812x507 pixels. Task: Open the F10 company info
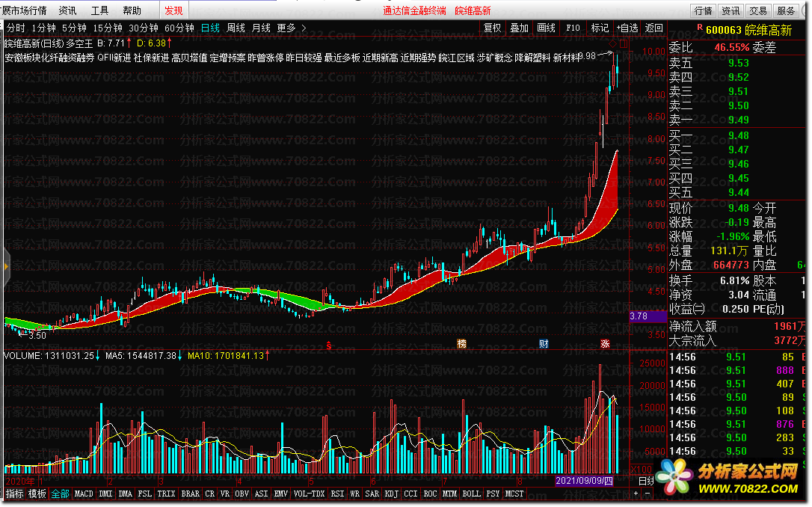(573, 28)
